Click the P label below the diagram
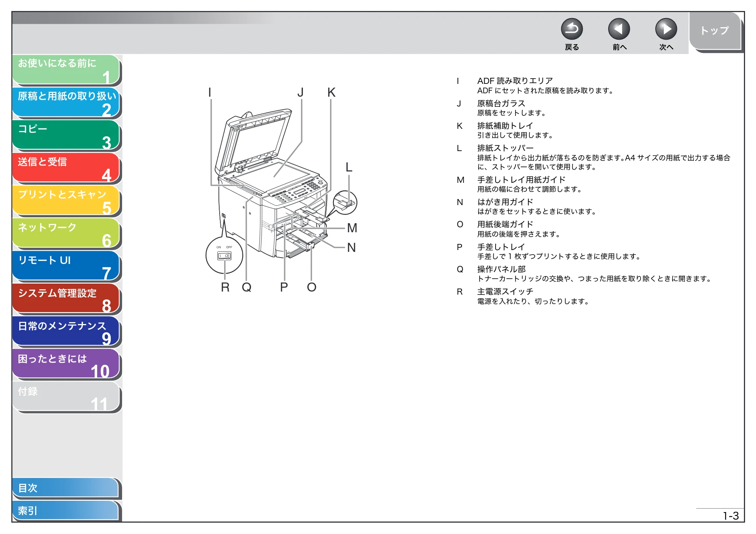Screen dimensions: 756x534 [284, 287]
